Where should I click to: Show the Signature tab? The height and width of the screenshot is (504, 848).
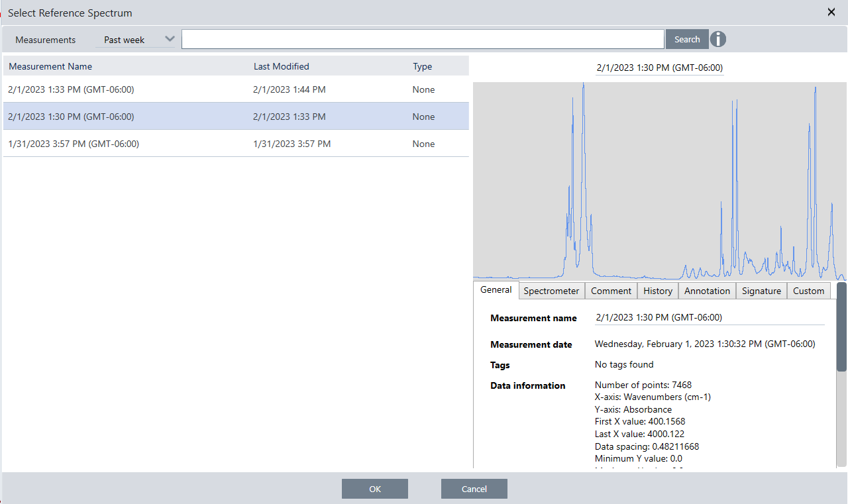pos(761,291)
